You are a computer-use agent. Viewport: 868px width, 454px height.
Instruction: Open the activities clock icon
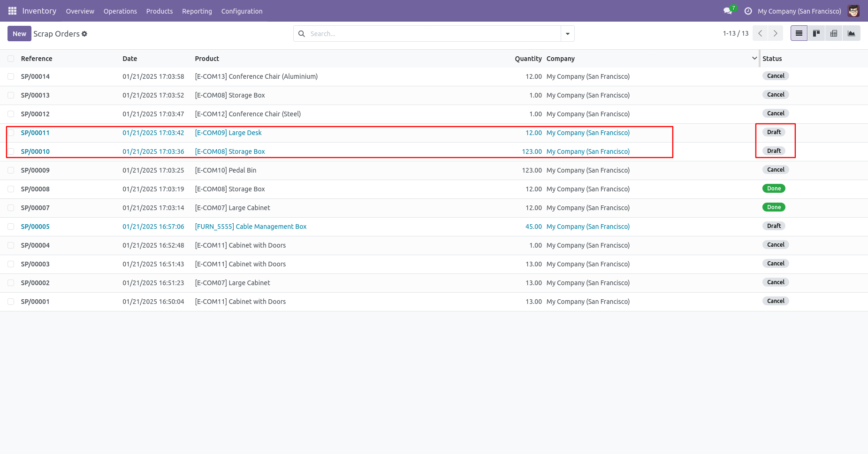(748, 11)
